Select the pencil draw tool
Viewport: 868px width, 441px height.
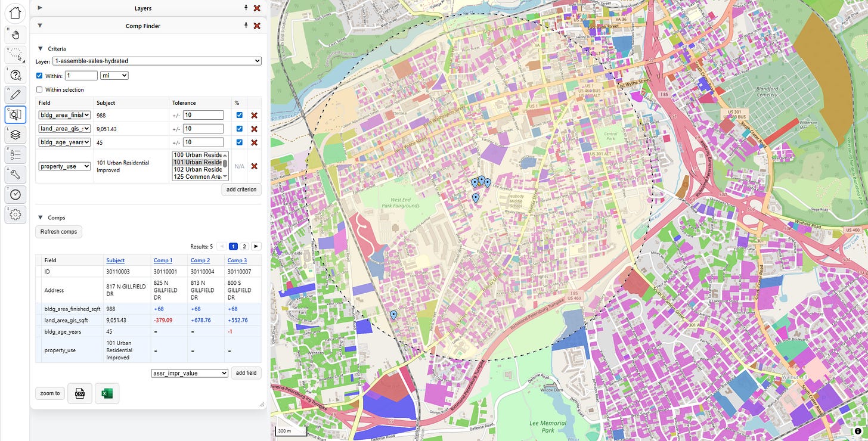click(x=15, y=94)
